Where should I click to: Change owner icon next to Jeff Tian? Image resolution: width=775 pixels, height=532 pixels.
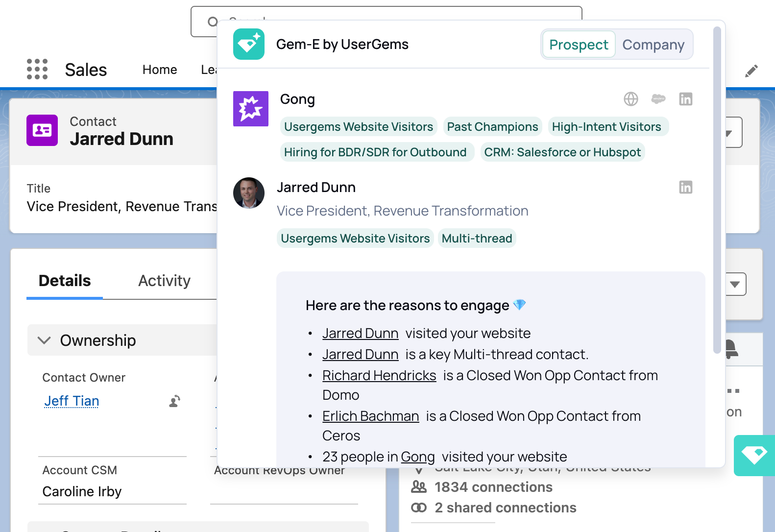click(x=175, y=401)
